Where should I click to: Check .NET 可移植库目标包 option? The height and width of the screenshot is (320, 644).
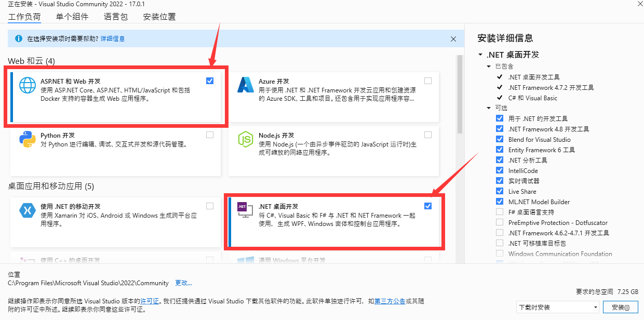point(500,243)
